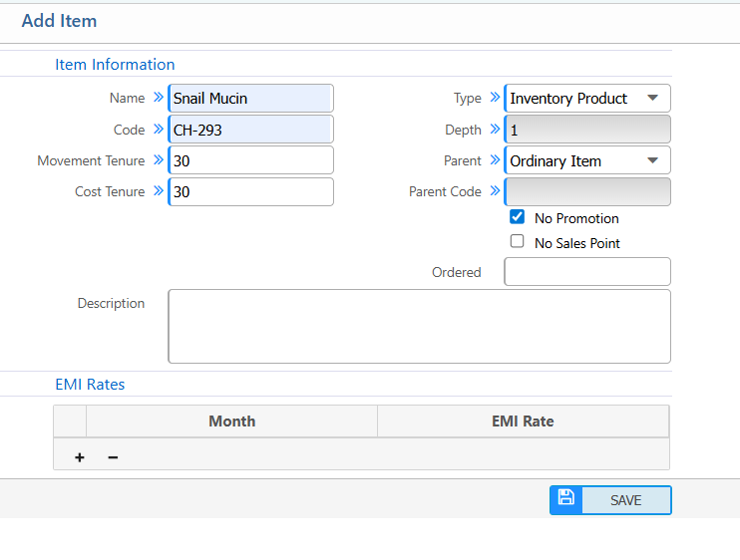The width and height of the screenshot is (740, 560).
Task: Click the plus icon to add EMI row
Action: click(x=80, y=457)
